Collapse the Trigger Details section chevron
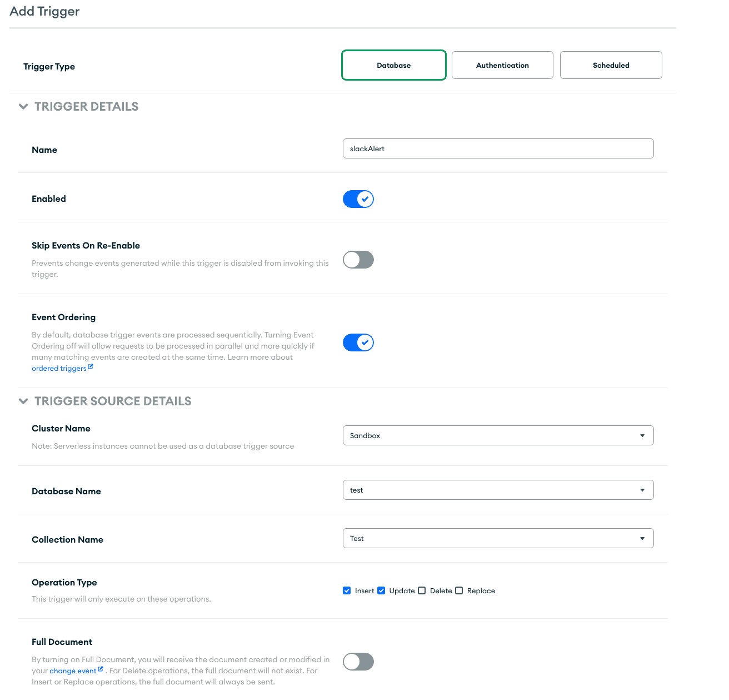 [23, 106]
